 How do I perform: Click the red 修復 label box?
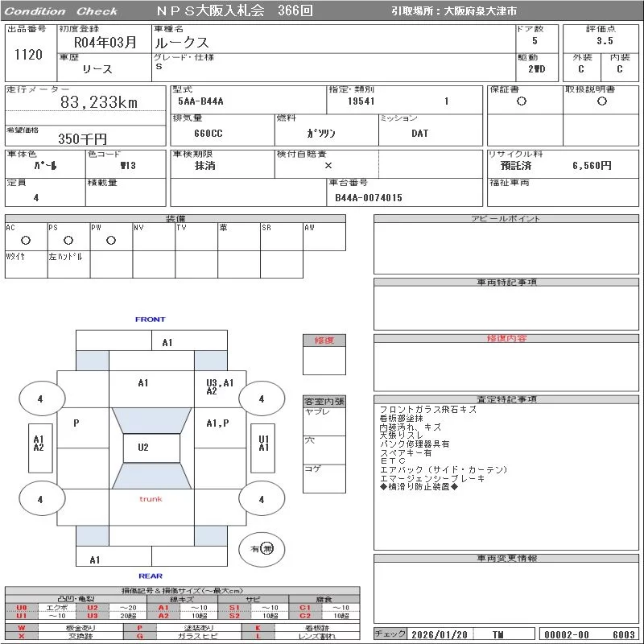(324, 341)
